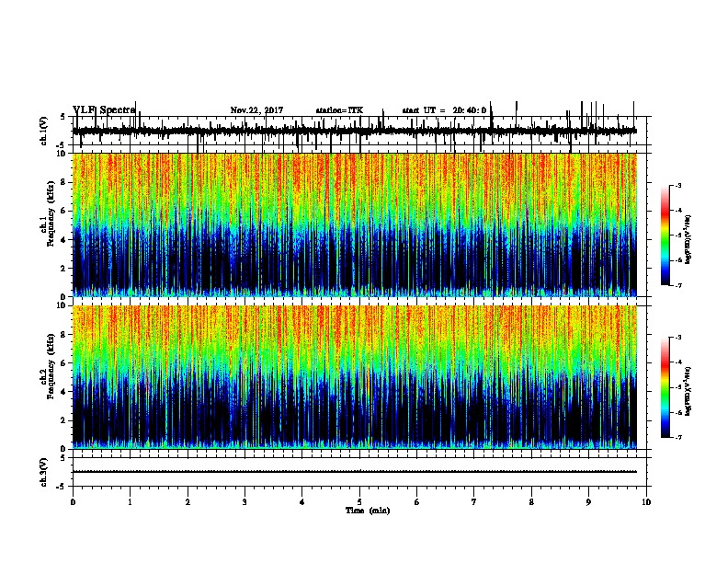Click time axis tick label '1'

coord(130,502)
